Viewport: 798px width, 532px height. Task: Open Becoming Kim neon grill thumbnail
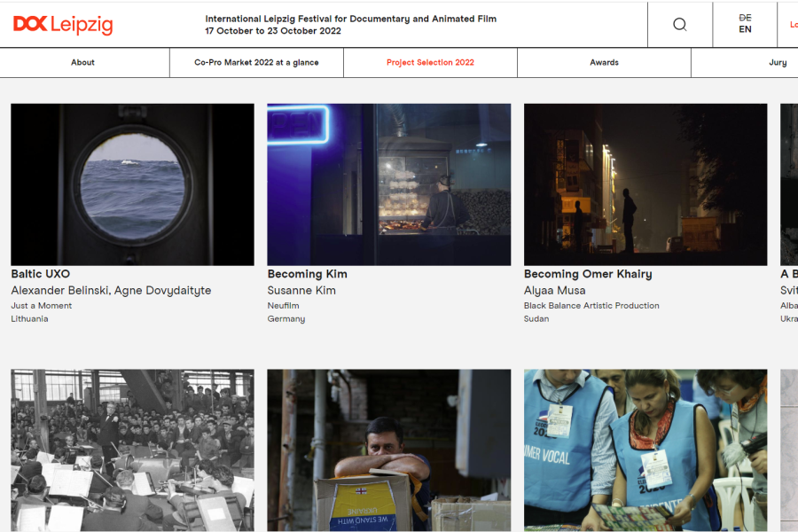389,184
